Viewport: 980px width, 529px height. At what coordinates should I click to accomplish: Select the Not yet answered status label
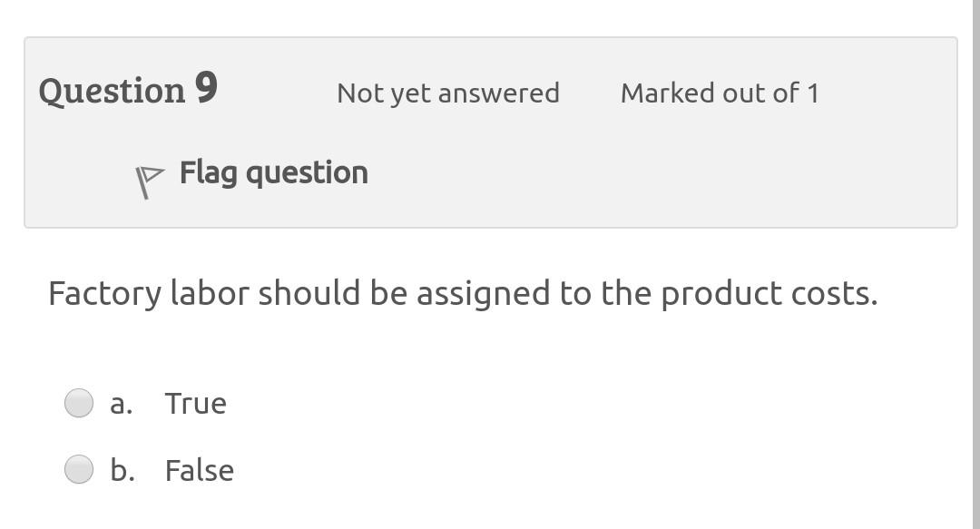click(448, 92)
